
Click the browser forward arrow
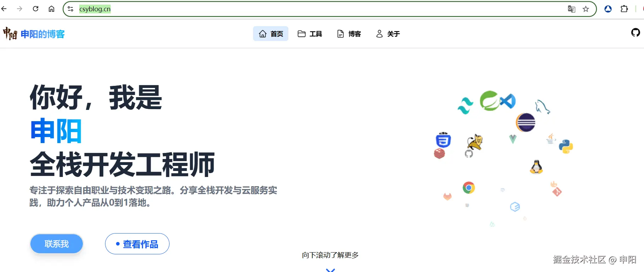tap(19, 9)
